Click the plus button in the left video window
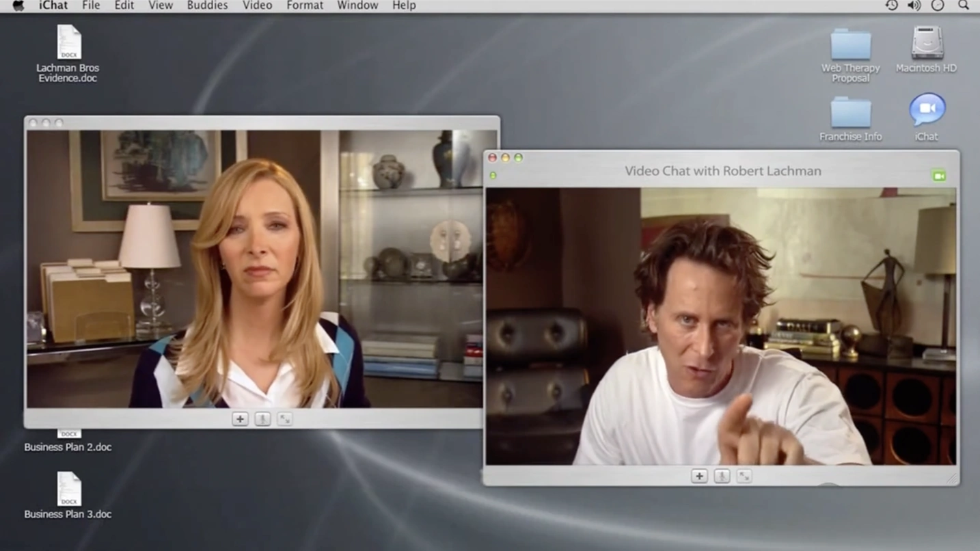Screen dimensions: 980x551 [240, 419]
